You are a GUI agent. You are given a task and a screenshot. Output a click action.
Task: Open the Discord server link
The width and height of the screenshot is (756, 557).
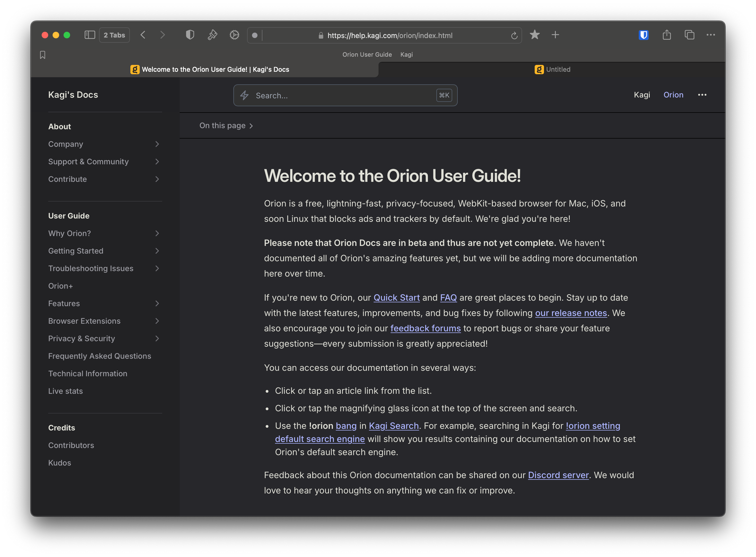tap(558, 475)
